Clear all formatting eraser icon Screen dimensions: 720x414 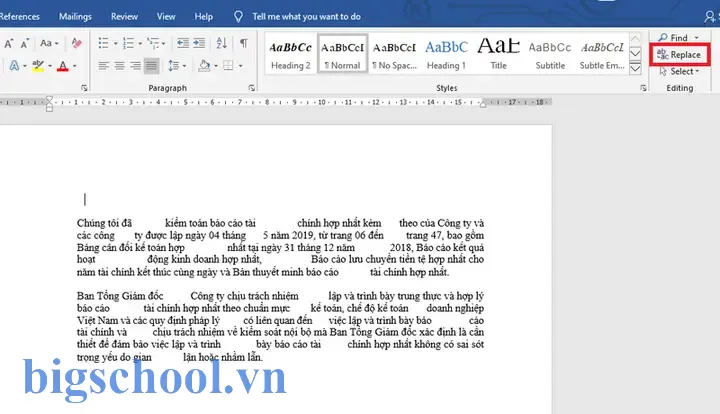pos(77,43)
